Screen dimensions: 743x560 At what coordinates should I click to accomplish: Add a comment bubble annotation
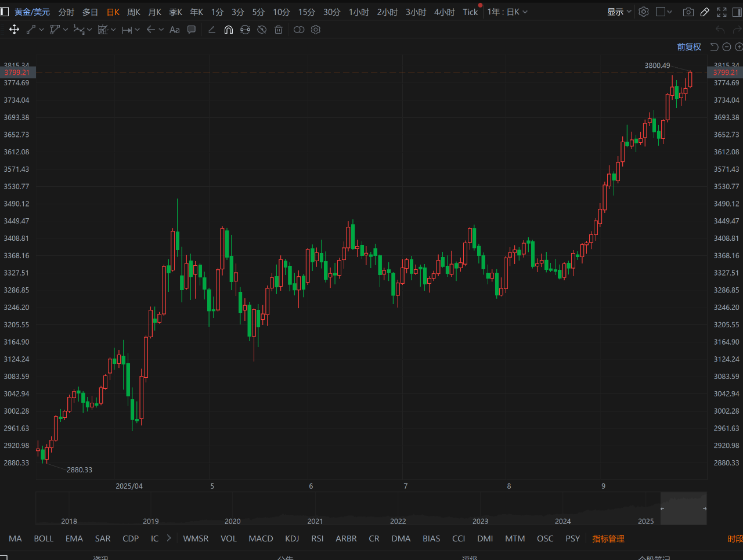coord(192,30)
